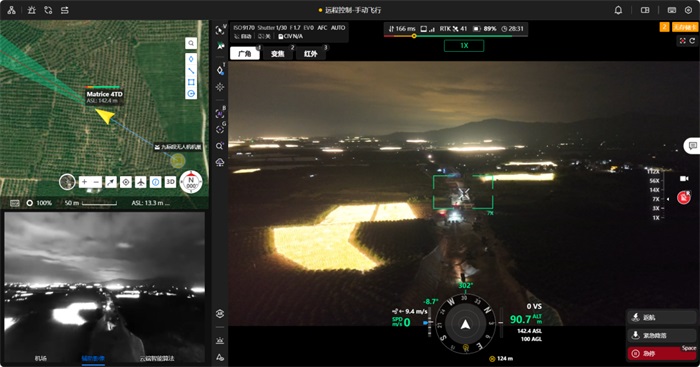Click the AR icon in camera sidebar
The width and height of the screenshot is (700, 367).
[x=220, y=313]
